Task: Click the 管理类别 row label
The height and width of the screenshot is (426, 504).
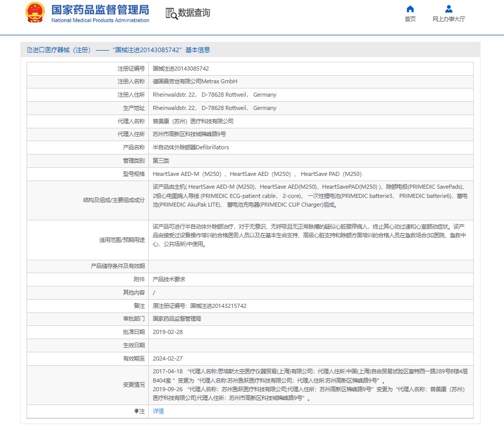Action: coord(134,161)
